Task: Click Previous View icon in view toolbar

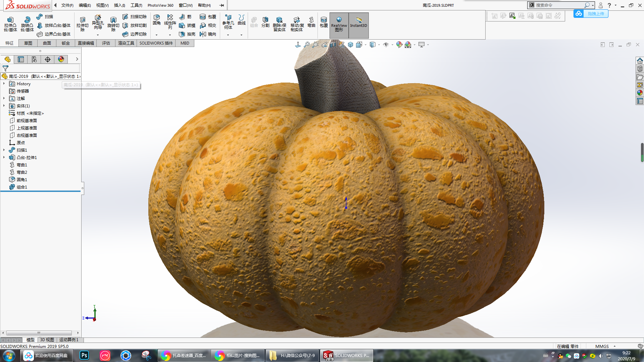Action: pyautogui.click(x=324, y=45)
